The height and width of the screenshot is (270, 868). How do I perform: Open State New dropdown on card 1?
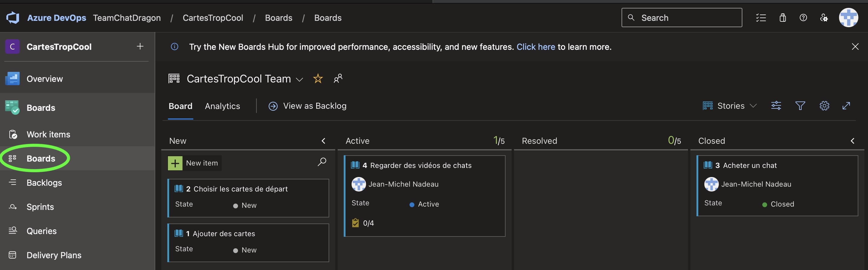click(x=245, y=250)
